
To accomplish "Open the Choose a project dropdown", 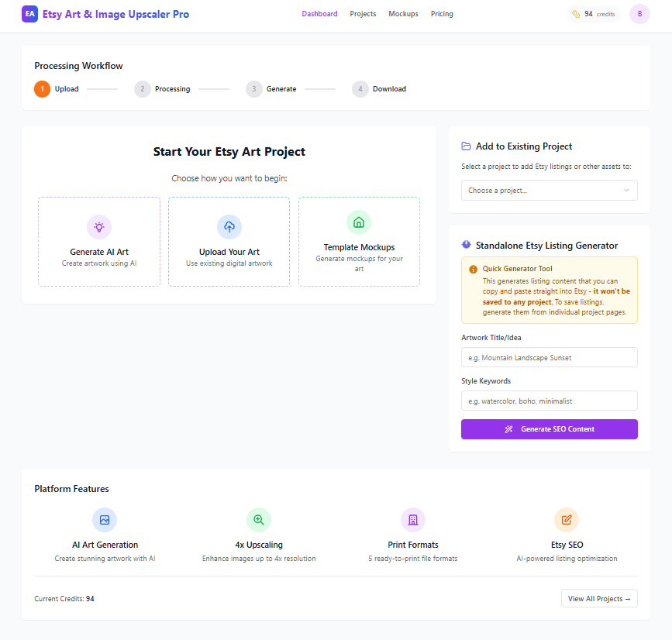I will [x=549, y=190].
